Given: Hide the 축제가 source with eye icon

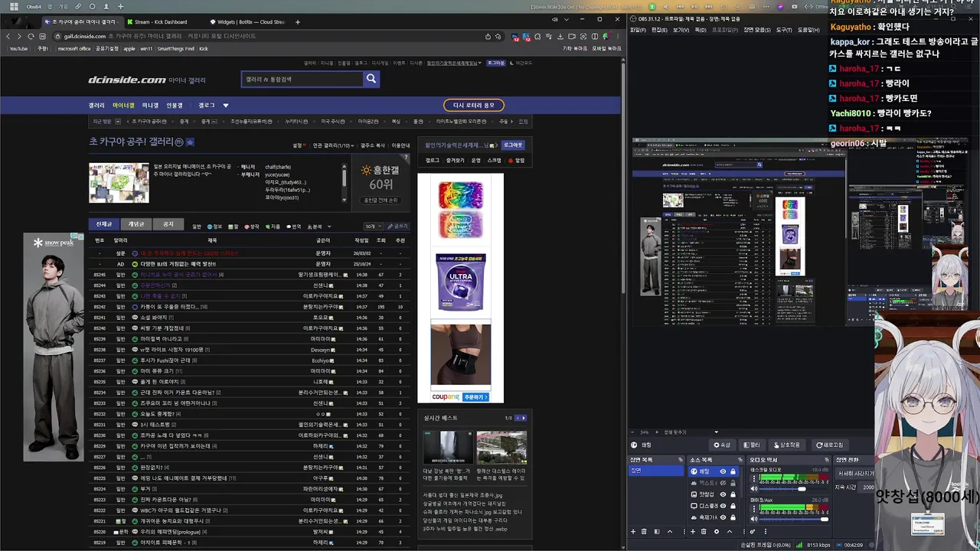Looking at the screenshot, I should (723, 517).
